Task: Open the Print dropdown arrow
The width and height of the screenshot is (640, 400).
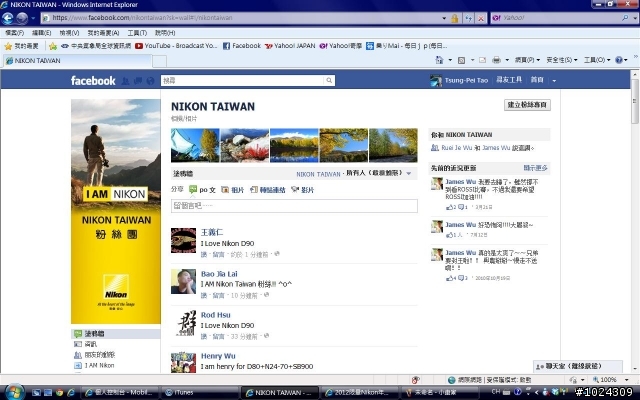Action: tap(507, 60)
